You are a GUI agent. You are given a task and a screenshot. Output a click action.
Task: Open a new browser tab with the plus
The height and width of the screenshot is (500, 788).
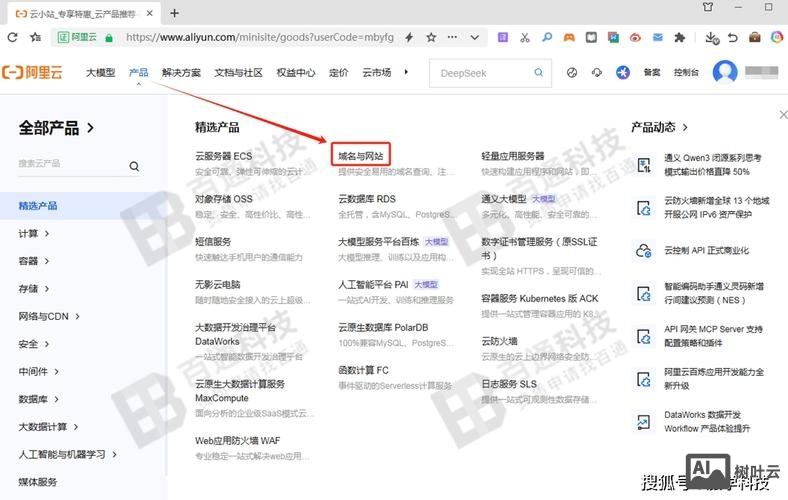click(x=174, y=13)
